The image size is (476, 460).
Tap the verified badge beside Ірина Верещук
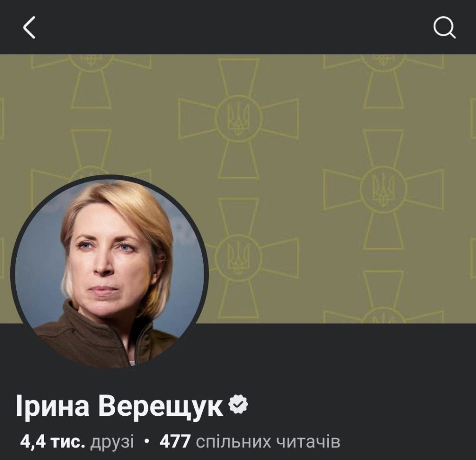[238, 404]
